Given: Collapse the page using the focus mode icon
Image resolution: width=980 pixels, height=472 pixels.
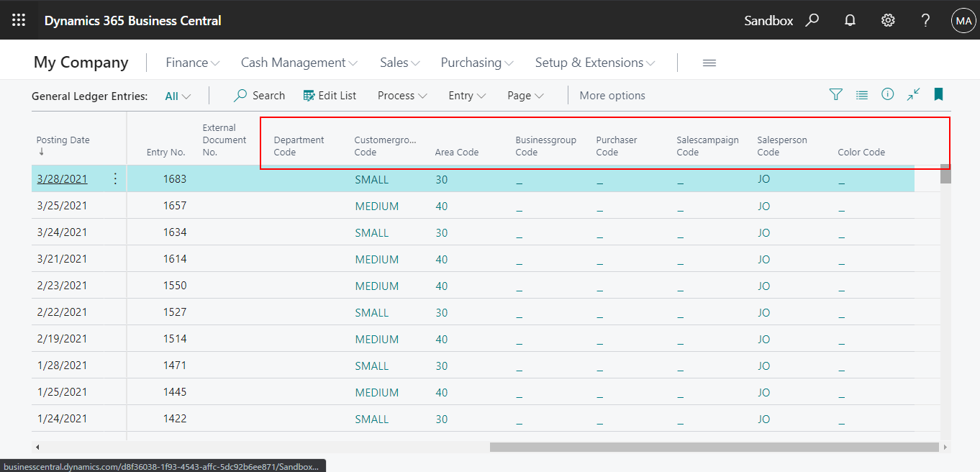Looking at the screenshot, I should click(913, 94).
